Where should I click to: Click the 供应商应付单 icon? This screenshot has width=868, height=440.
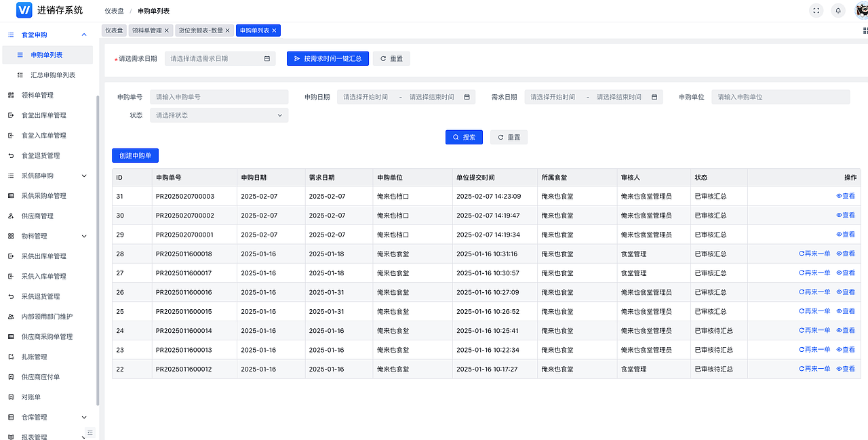10,376
